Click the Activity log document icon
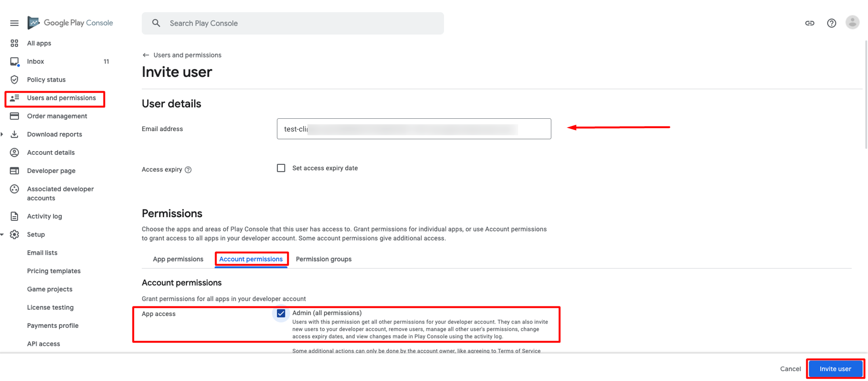Viewport: 868px width, 381px height. (x=14, y=216)
